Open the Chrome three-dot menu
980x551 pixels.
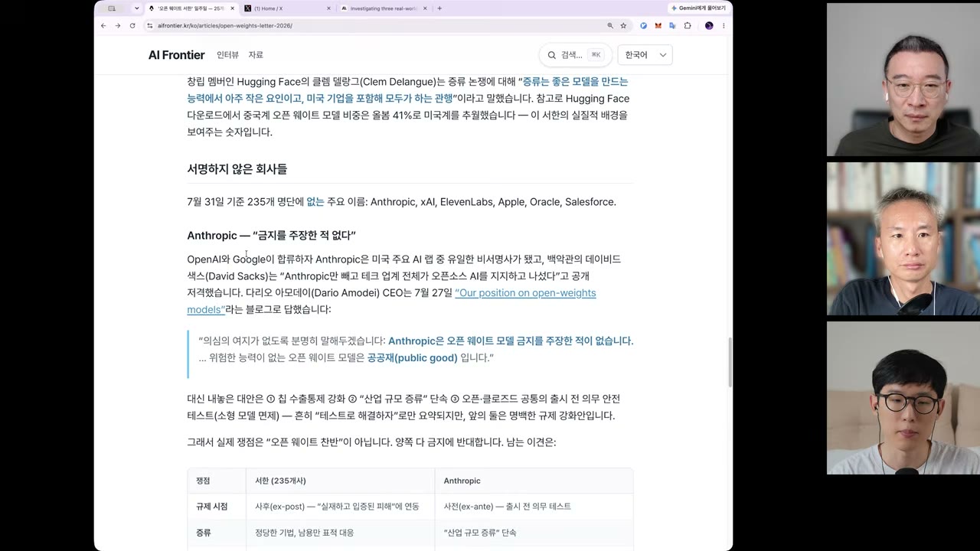(x=724, y=25)
